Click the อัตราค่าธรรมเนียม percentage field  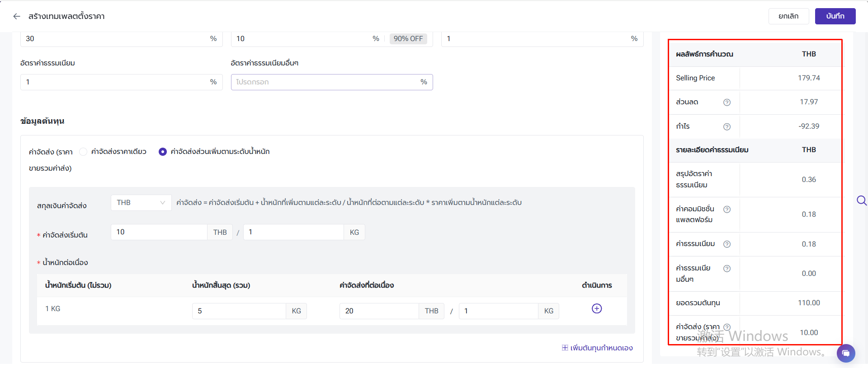115,82
